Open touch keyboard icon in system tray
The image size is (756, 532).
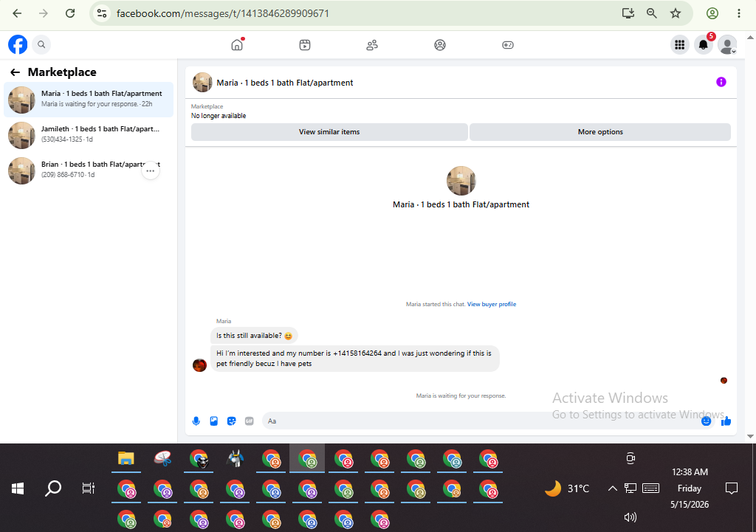click(651, 488)
